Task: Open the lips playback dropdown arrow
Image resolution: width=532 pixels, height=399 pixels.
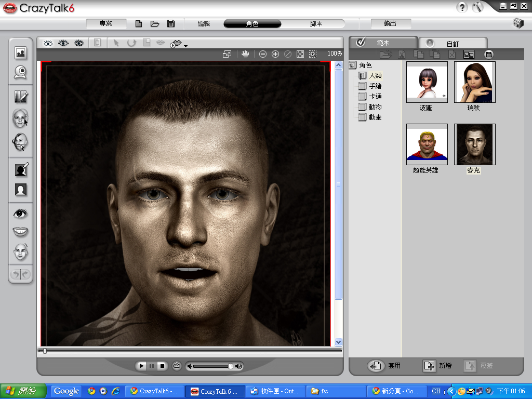Action: (185, 46)
